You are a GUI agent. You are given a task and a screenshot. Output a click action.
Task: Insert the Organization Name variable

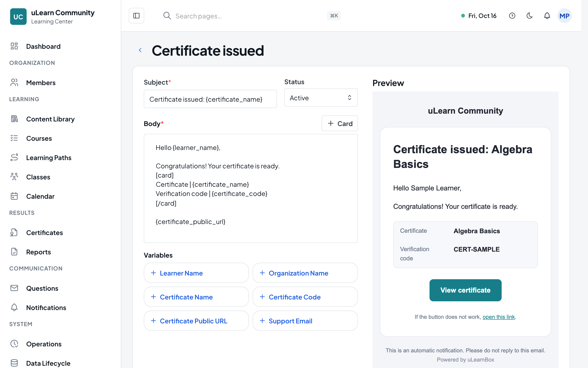pyautogui.click(x=305, y=273)
